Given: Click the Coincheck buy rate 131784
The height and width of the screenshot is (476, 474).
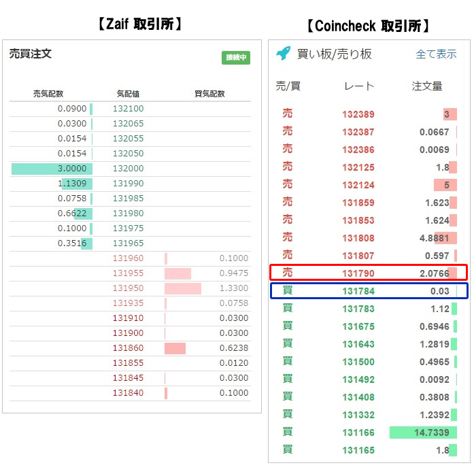Looking at the screenshot, I should (358, 291).
